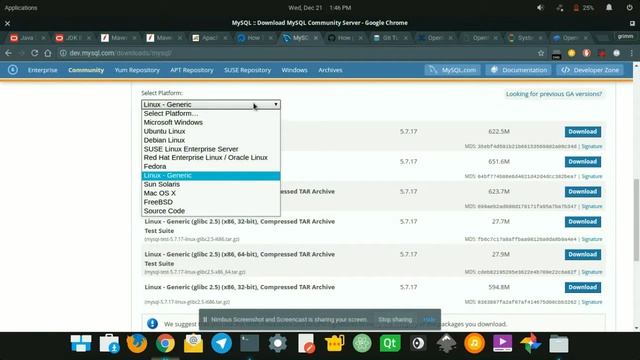Select Source Code in the platform list

[211, 211]
